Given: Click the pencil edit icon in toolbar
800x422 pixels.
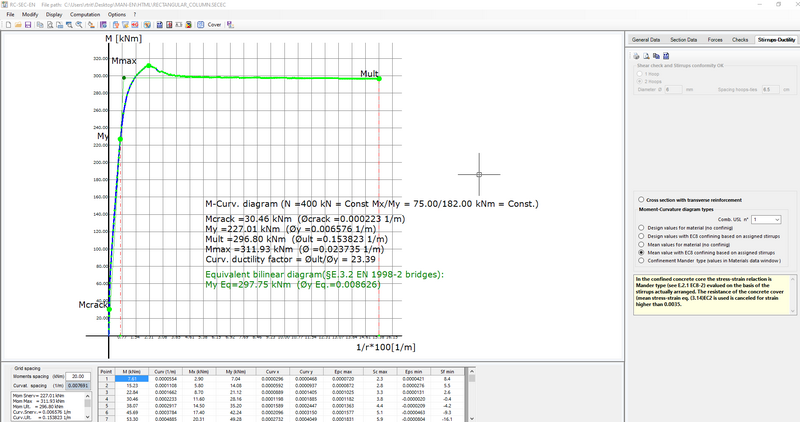Looking at the screenshot, I should 91,24.
